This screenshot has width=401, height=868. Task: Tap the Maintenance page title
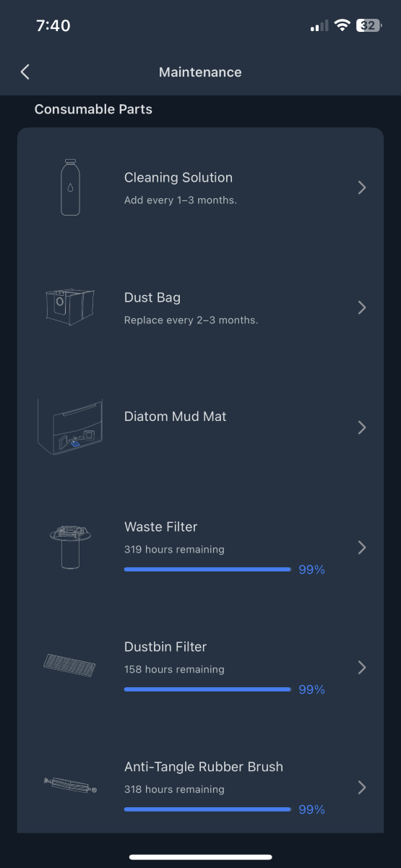pos(200,72)
